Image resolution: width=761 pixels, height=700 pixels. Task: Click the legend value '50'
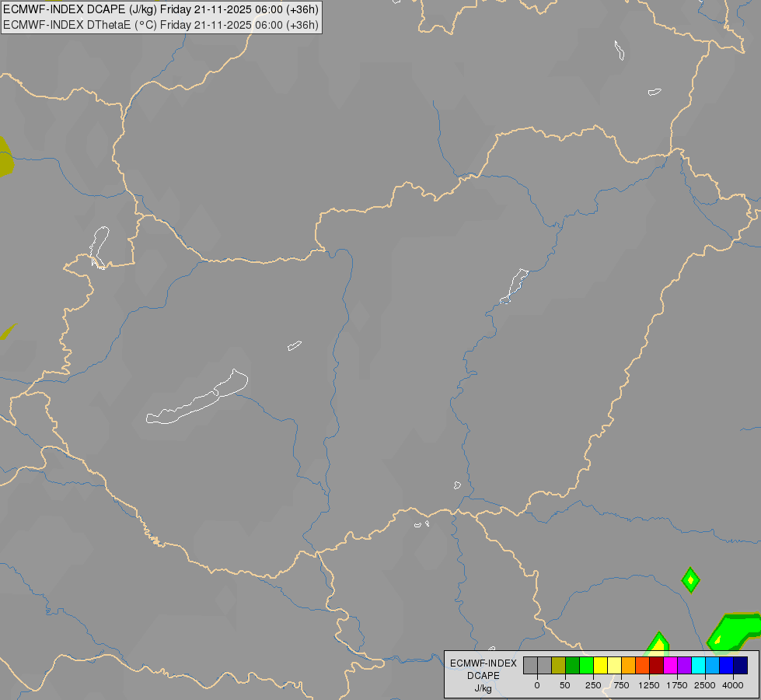pos(564,685)
